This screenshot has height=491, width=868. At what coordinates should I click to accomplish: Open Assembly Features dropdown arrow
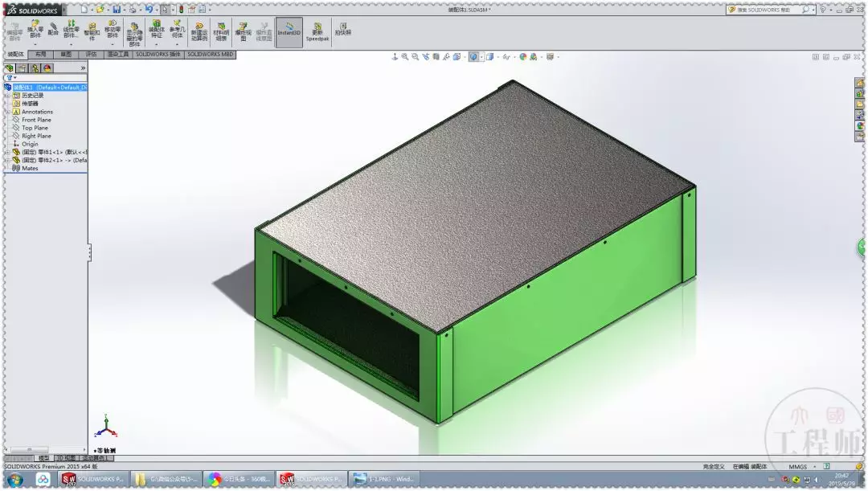157,43
